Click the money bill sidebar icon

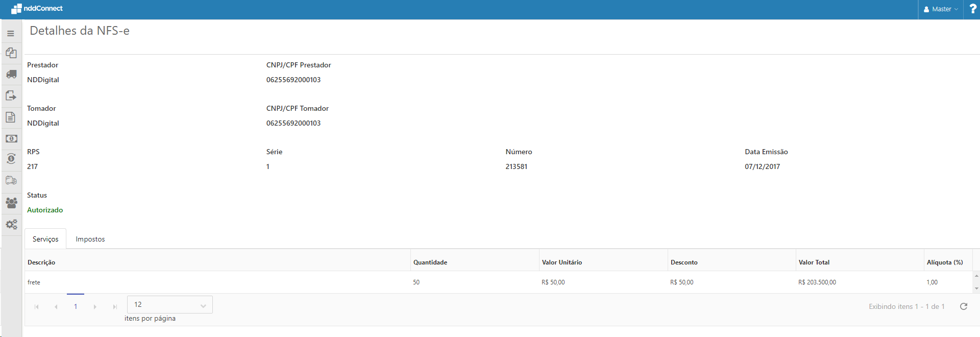click(11, 138)
